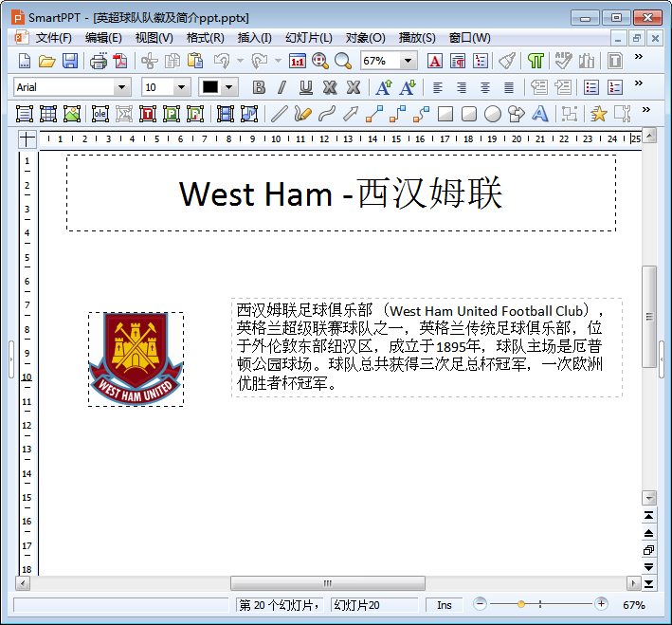Screen dimensions: 672x625
Task: Insert a table frame icon
Action: pos(48,114)
